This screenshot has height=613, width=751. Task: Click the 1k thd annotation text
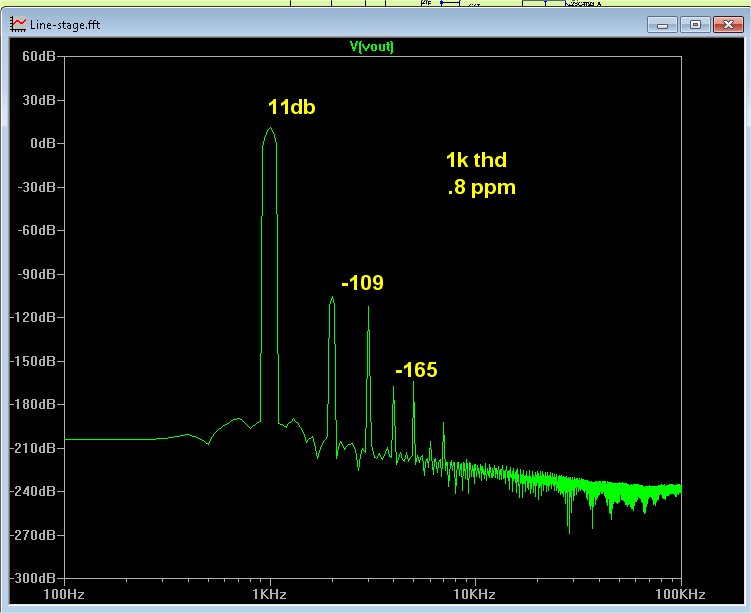pyautogui.click(x=476, y=160)
